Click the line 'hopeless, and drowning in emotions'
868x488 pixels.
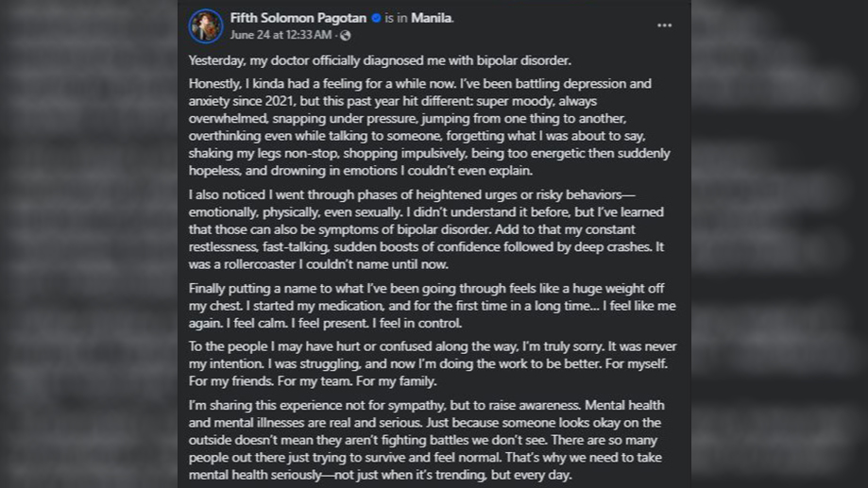pos(361,171)
